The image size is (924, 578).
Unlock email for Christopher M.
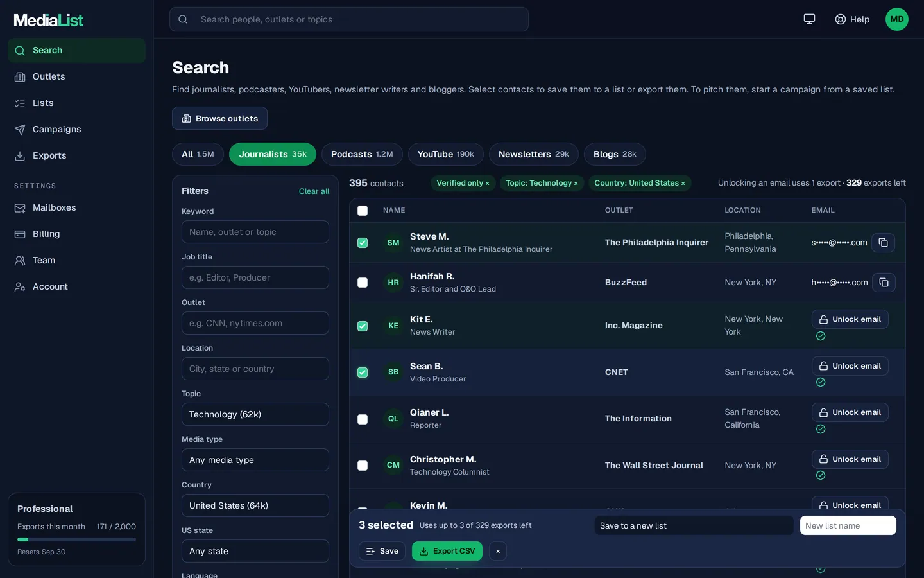click(x=850, y=459)
